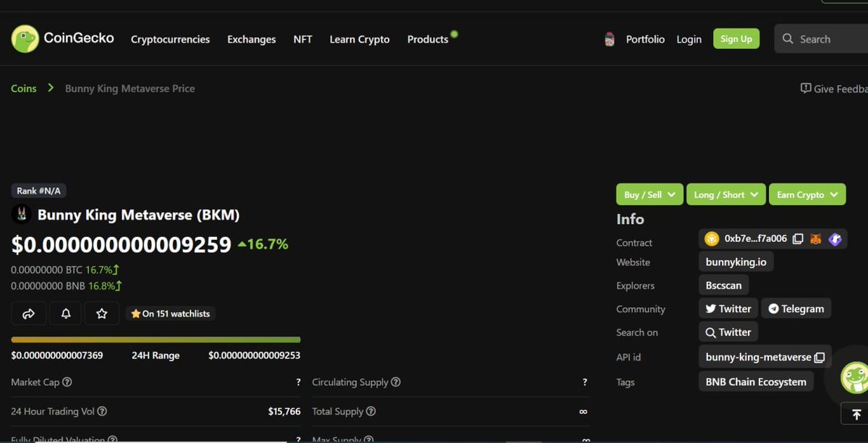Open the Community Twitter link
This screenshot has height=443, width=868.
(728, 309)
